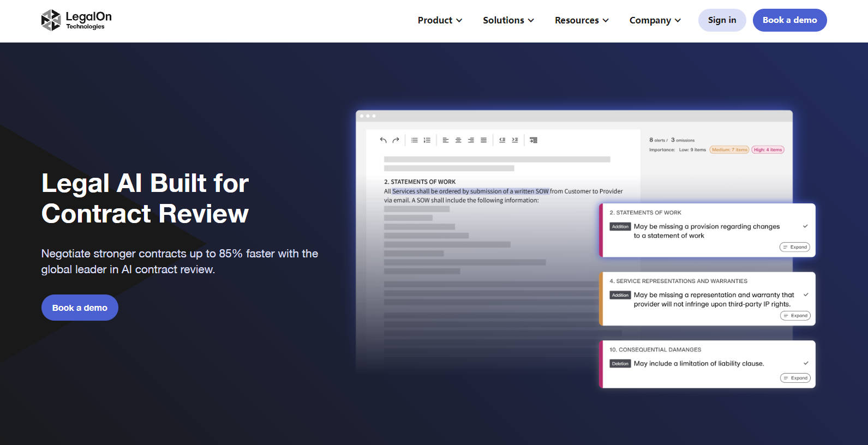
Task: Click the Addition tag on Service Representations card
Action: click(620, 295)
